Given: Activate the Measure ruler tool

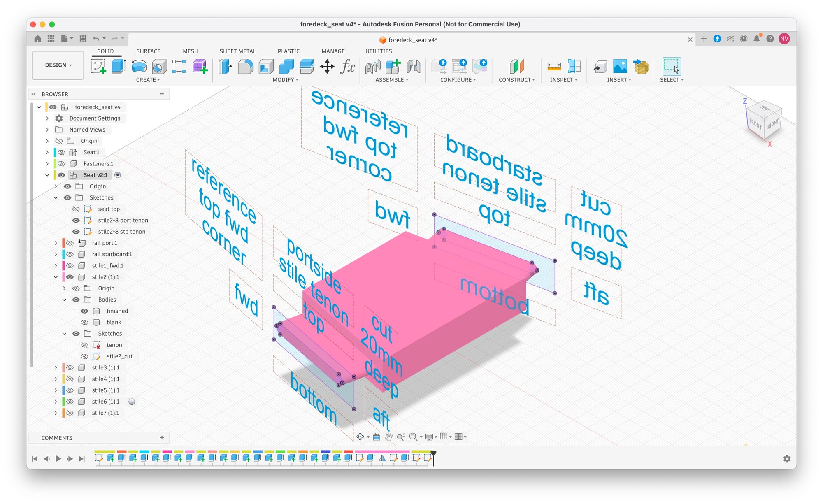Looking at the screenshot, I should (554, 66).
